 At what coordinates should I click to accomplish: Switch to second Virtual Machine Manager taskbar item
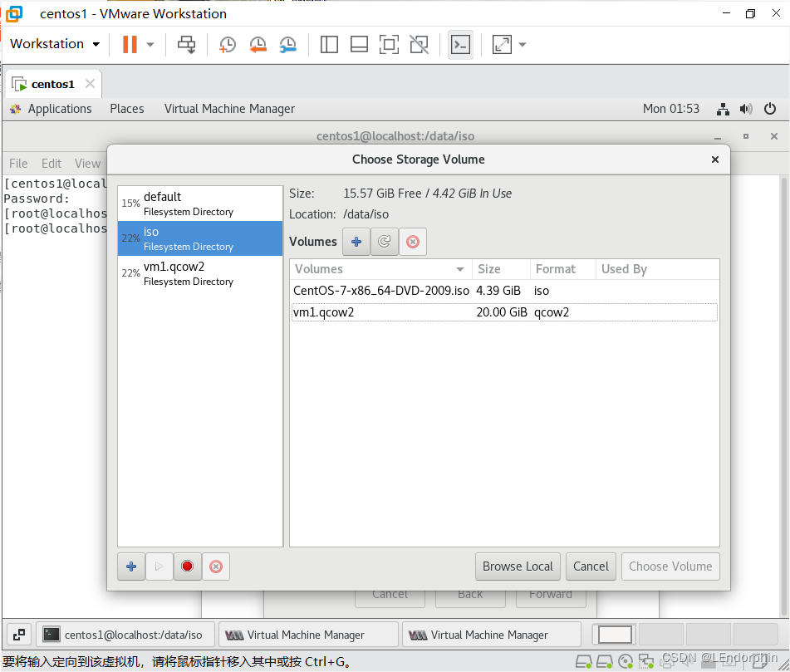tap(492, 635)
